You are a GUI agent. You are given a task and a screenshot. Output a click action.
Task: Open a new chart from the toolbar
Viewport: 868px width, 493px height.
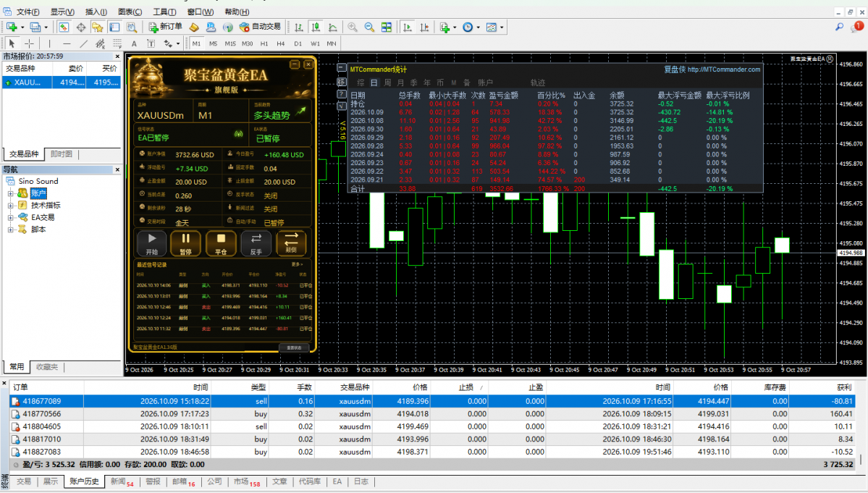point(12,27)
